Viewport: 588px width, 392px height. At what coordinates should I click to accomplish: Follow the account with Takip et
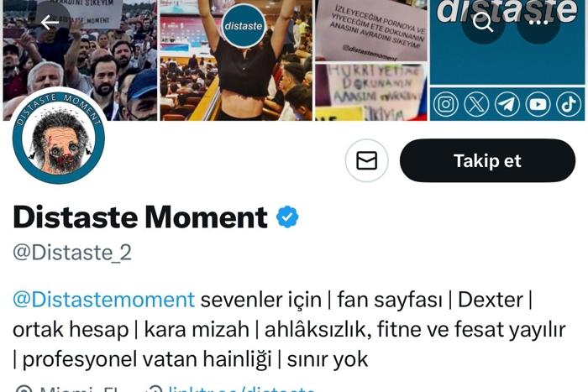(487, 160)
